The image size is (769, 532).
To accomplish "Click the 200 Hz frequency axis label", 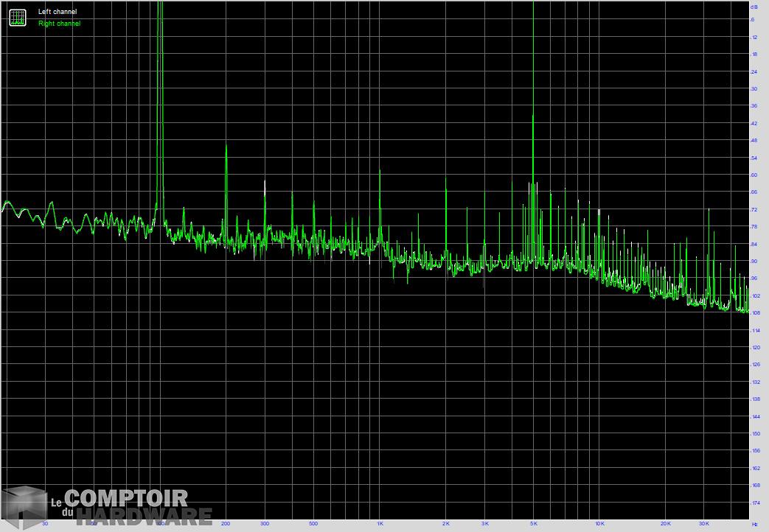I will (x=226, y=524).
